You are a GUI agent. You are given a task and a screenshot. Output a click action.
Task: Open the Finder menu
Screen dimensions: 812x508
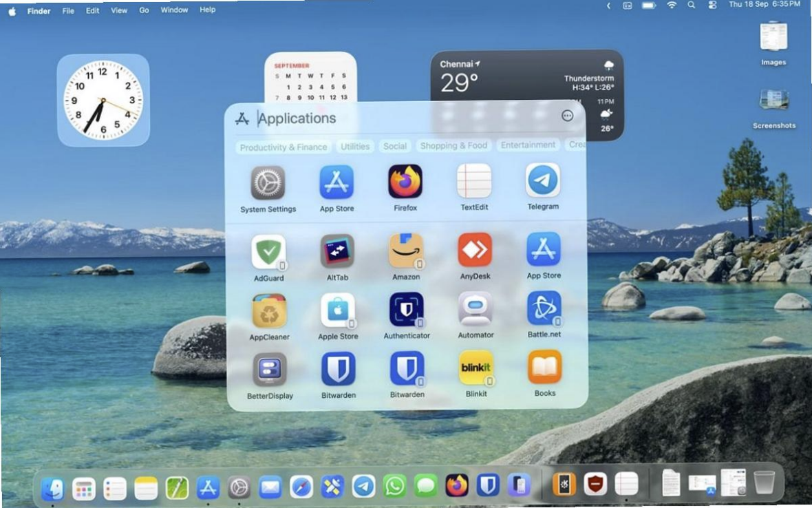(x=39, y=11)
